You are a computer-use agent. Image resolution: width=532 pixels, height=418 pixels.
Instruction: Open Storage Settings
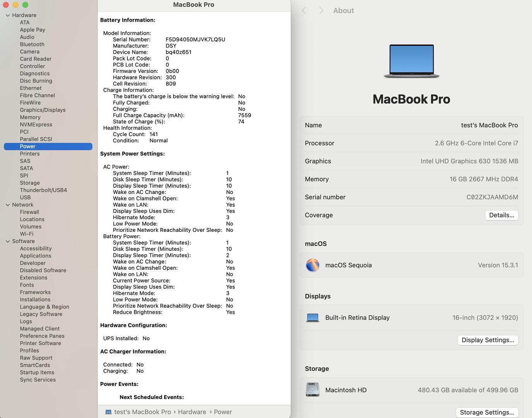pyautogui.click(x=487, y=413)
